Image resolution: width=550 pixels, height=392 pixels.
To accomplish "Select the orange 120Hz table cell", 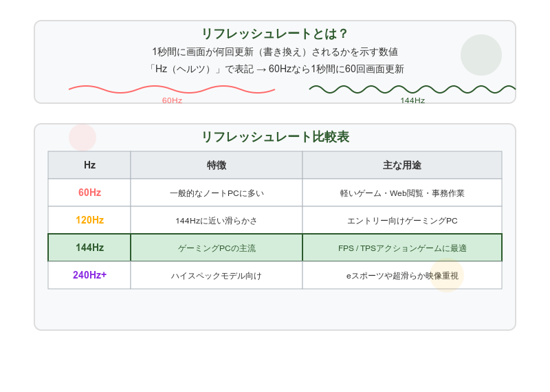I will coord(89,220).
